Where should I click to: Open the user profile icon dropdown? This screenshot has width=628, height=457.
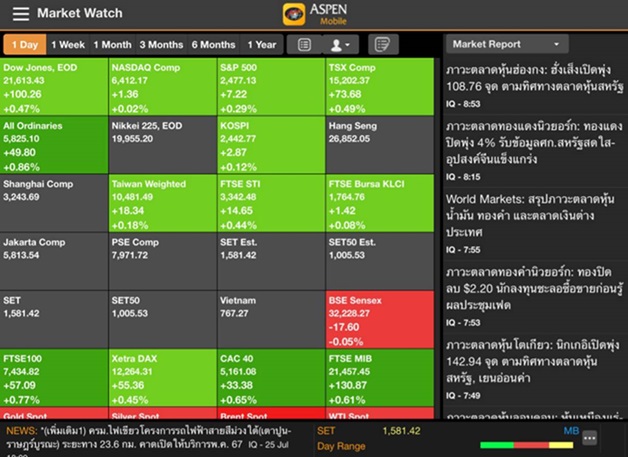[x=340, y=44]
